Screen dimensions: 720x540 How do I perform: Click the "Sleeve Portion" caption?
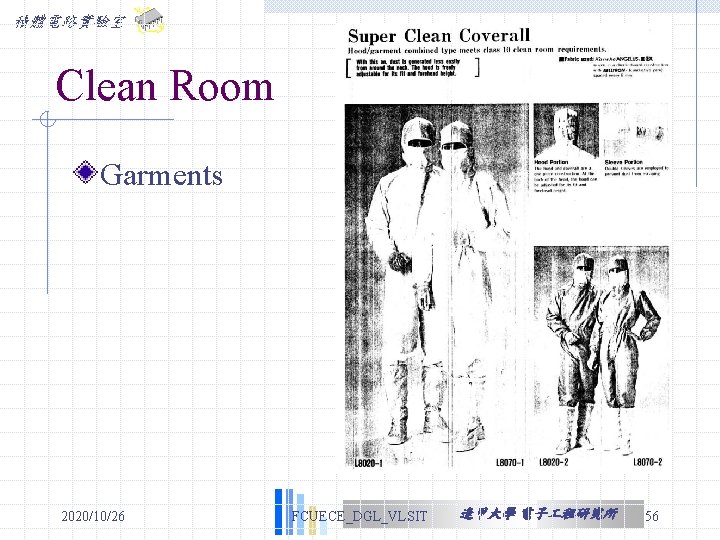click(624, 162)
